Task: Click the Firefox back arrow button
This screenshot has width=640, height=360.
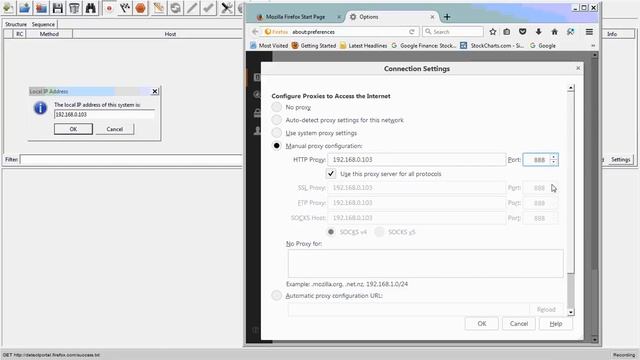Action: 255,31
